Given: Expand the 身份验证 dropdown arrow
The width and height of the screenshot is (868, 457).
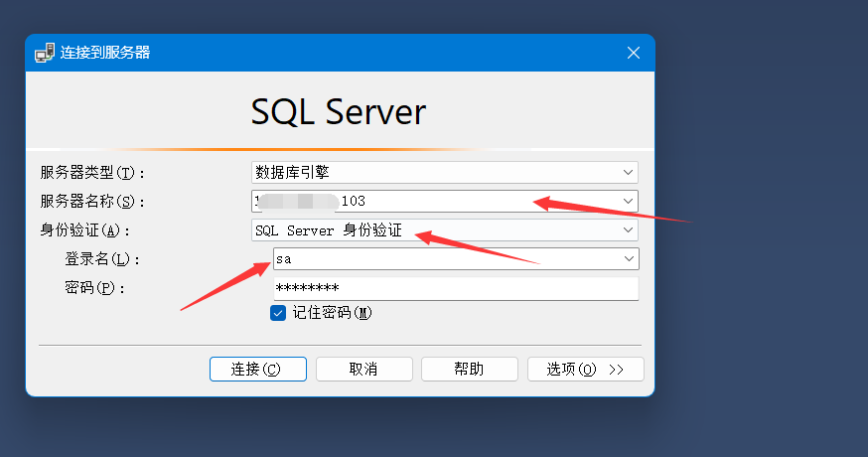Looking at the screenshot, I should click(x=627, y=229).
